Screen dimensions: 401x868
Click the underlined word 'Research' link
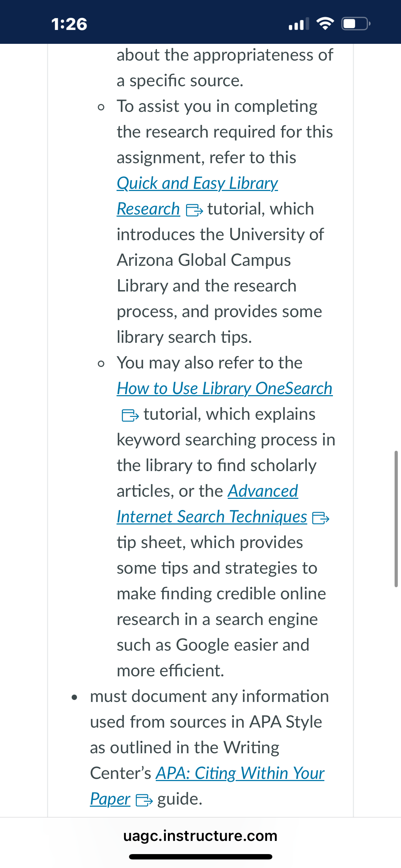pos(148,209)
